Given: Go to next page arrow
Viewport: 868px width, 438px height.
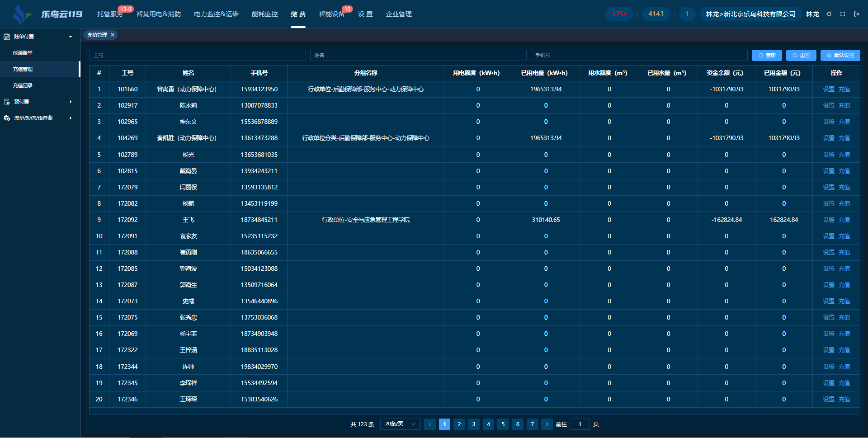Looking at the screenshot, I should (547, 424).
